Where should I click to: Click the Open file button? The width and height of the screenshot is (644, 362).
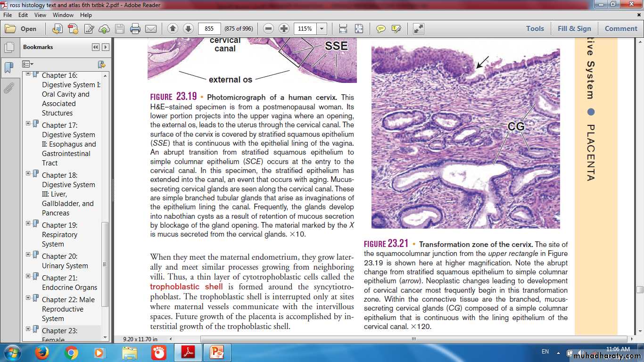(x=21, y=29)
